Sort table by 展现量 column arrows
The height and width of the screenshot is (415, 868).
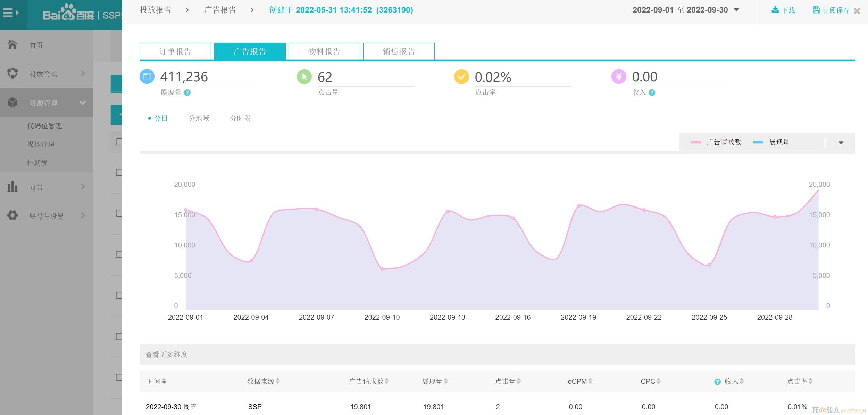click(x=446, y=381)
